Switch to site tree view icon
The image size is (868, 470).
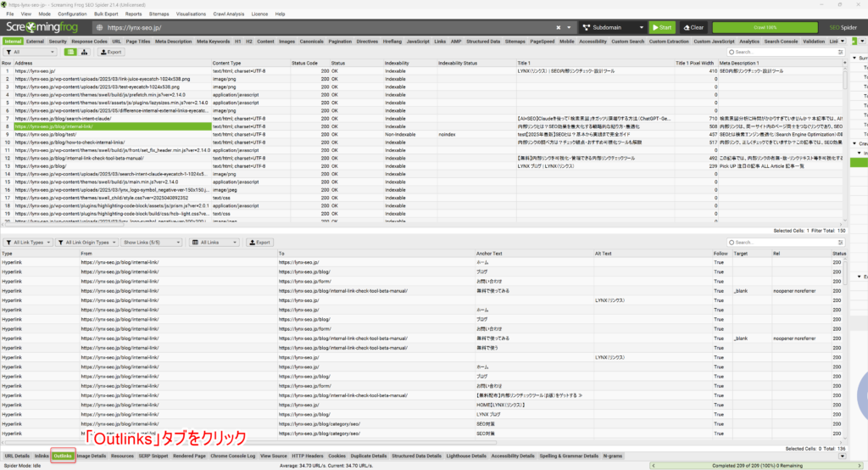[85, 52]
